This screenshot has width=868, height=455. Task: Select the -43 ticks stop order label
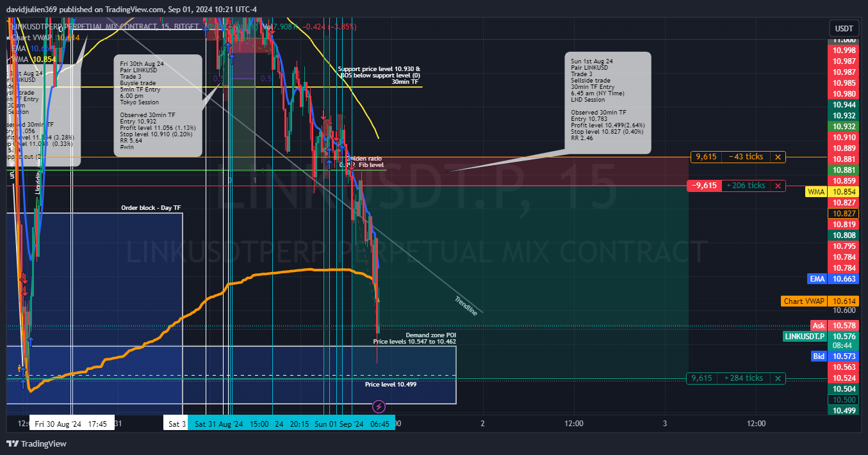(x=746, y=157)
